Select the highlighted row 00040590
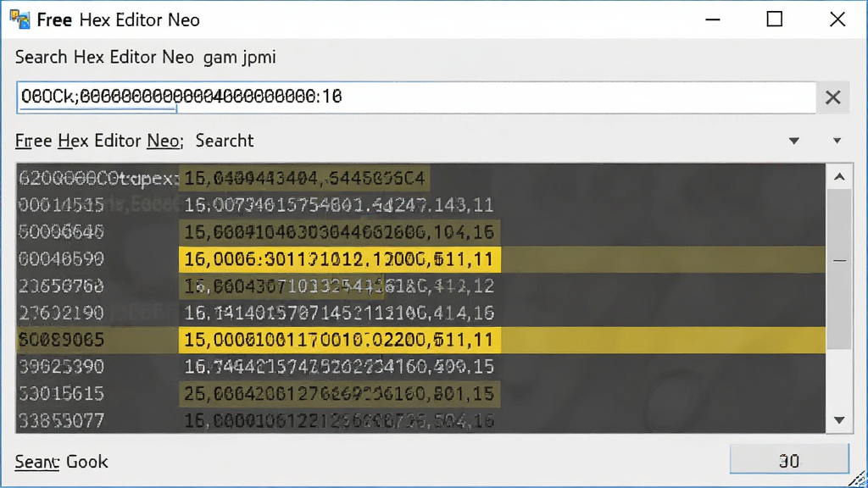The width and height of the screenshot is (868, 488). [420, 259]
